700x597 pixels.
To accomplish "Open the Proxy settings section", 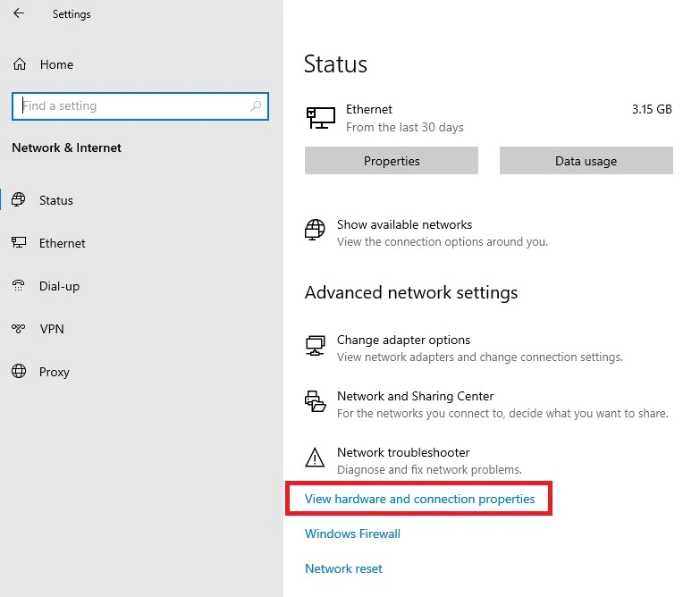I will pyautogui.click(x=55, y=372).
